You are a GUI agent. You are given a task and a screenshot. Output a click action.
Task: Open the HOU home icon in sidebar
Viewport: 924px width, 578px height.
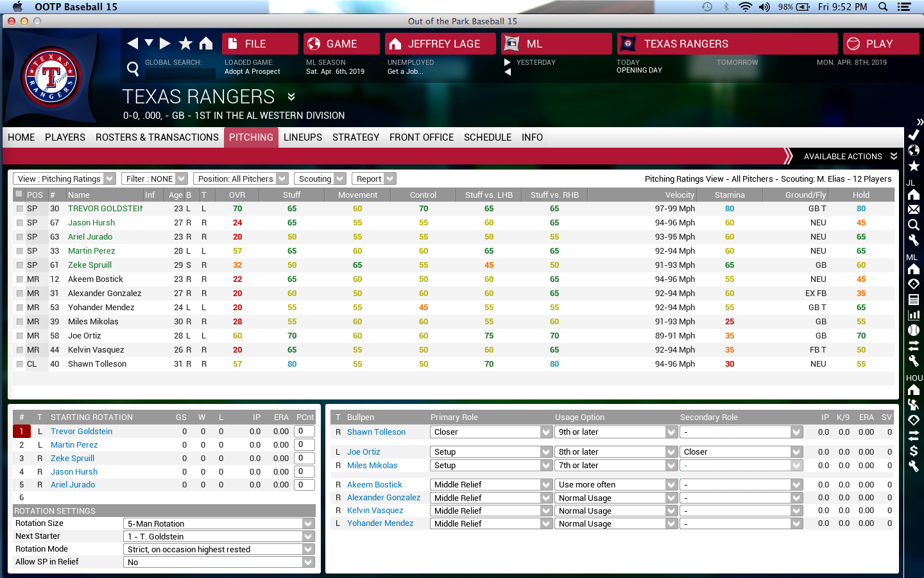point(914,389)
